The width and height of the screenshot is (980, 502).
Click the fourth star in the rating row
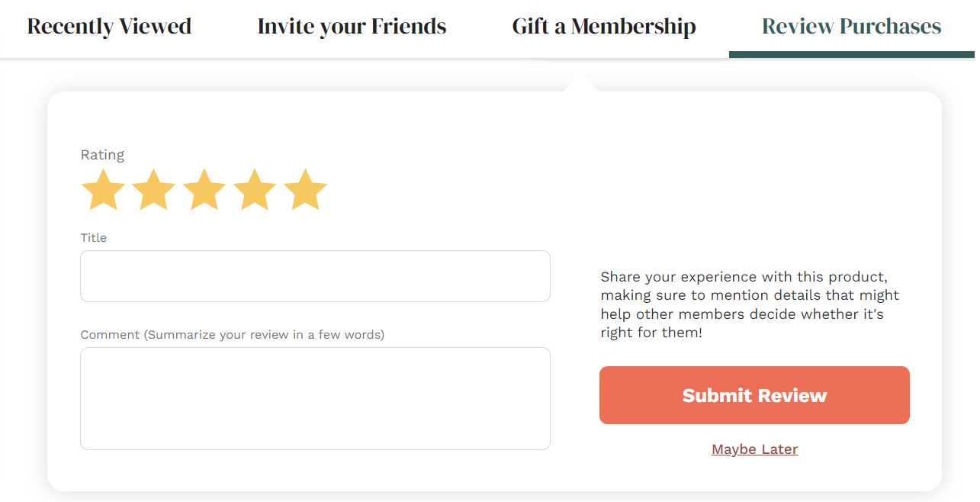255,189
